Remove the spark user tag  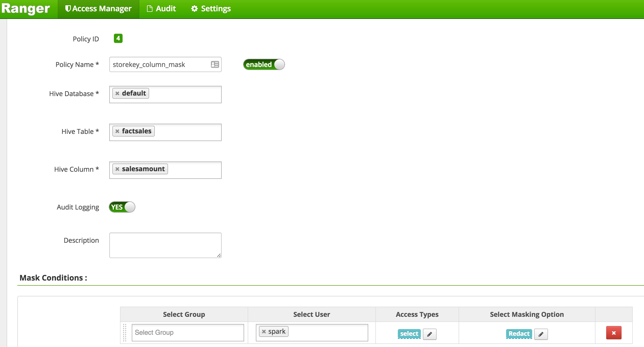click(x=264, y=332)
